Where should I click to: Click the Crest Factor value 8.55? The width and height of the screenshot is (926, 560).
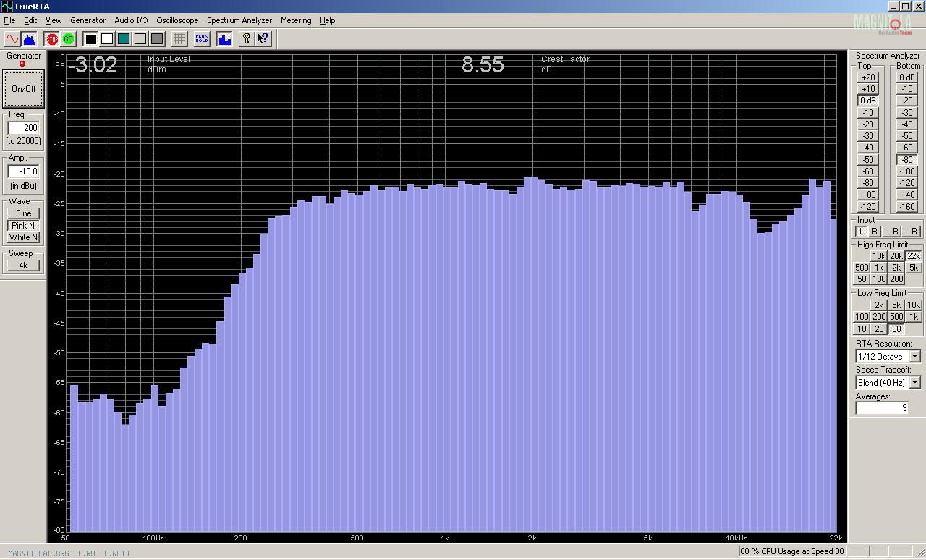483,65
